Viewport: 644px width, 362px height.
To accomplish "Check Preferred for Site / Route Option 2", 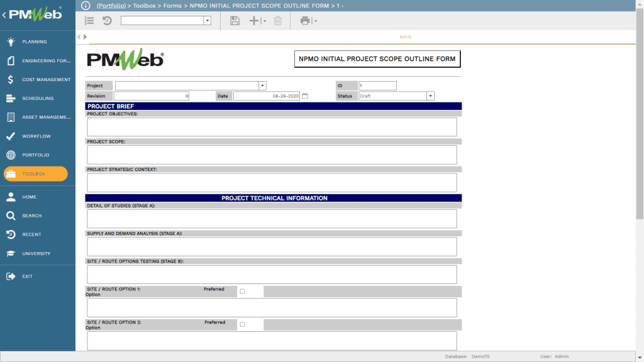I will click(x=244, y=322).
